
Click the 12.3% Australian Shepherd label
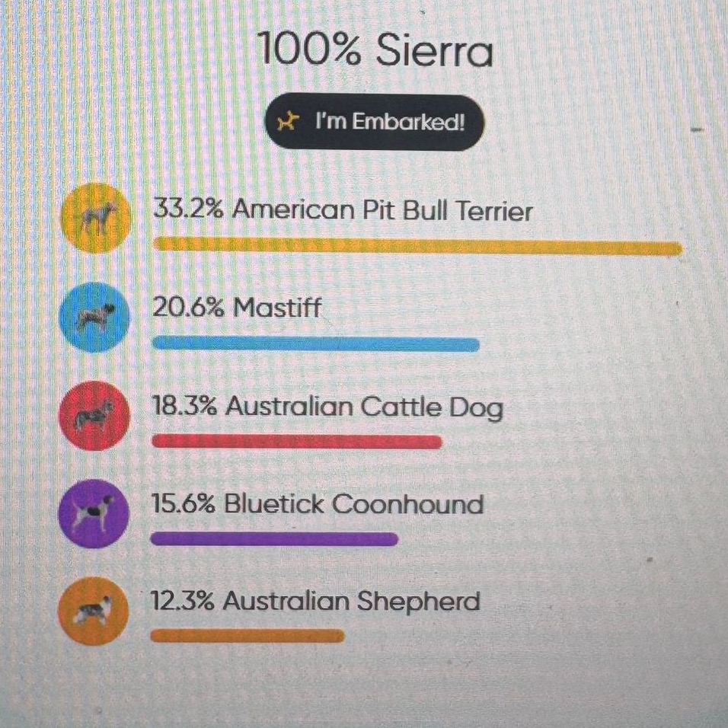[x=315, y=602]
